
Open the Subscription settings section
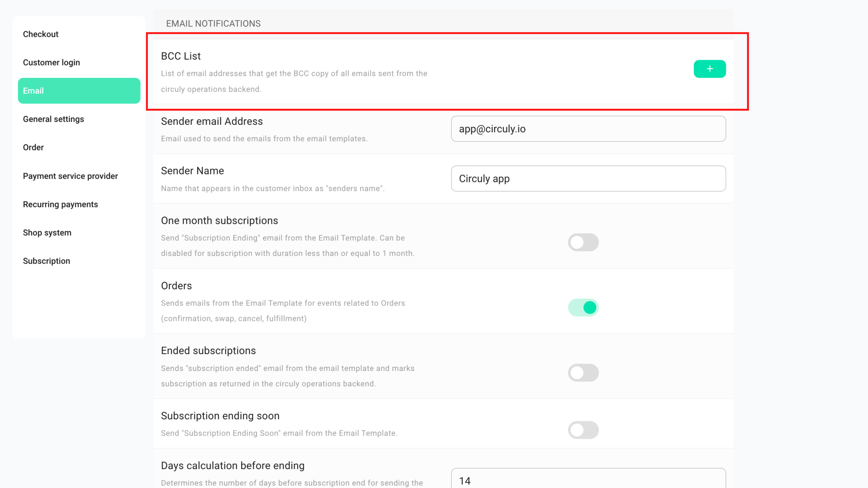click(46, 261)
